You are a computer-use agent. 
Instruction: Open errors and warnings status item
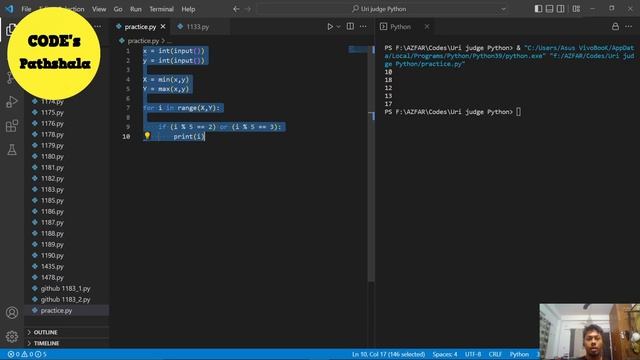27,354
